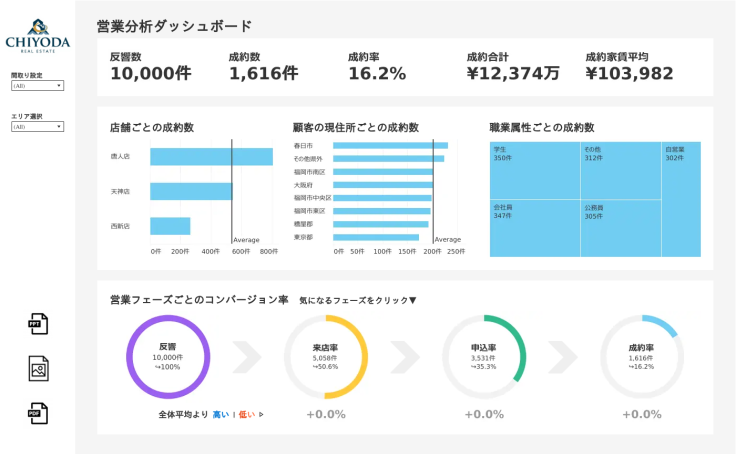Select the 会社員 347件 treemap tile
This screenshot has width=736, height=454.
tap(535, 228)
